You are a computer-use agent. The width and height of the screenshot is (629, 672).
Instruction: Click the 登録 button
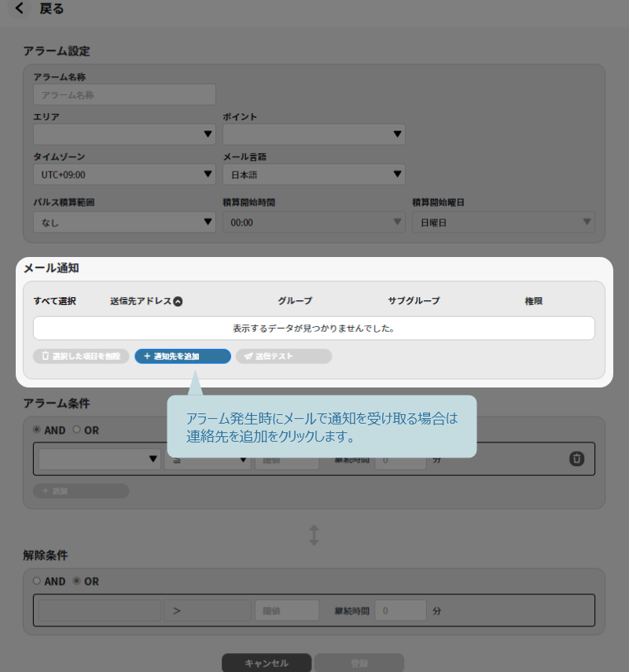point(359,663)
